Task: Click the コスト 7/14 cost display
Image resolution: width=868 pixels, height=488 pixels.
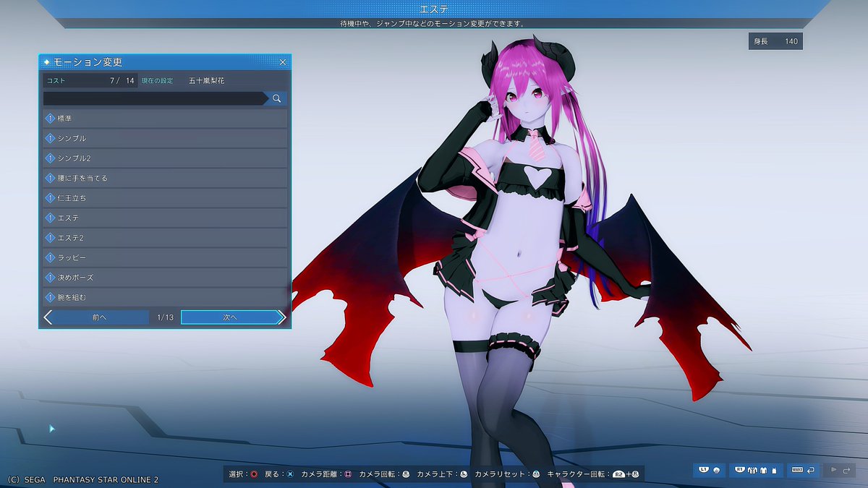Action: [90, 81]
